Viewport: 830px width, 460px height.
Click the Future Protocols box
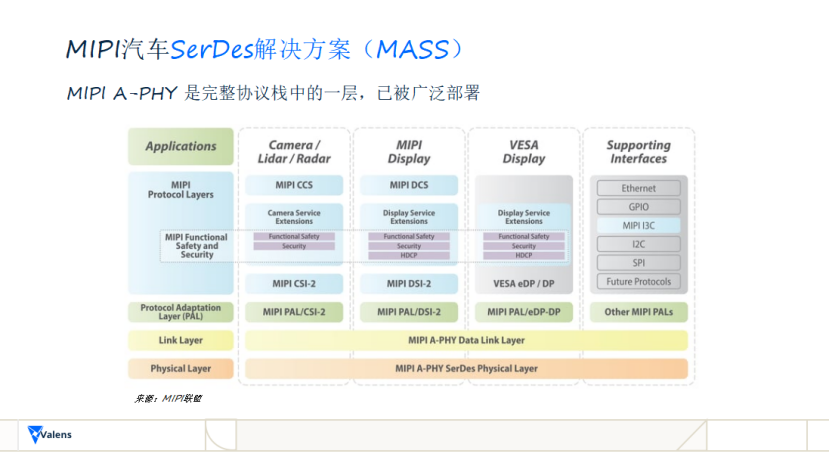click(638, 282)
